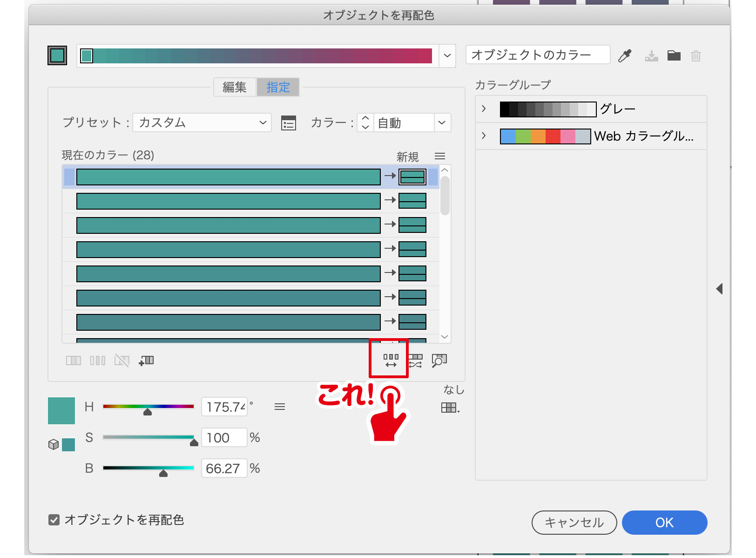756x558 pixels.
Task: Toggle the オブジェクトを再配色 checkbox
Action: point(54,520)
